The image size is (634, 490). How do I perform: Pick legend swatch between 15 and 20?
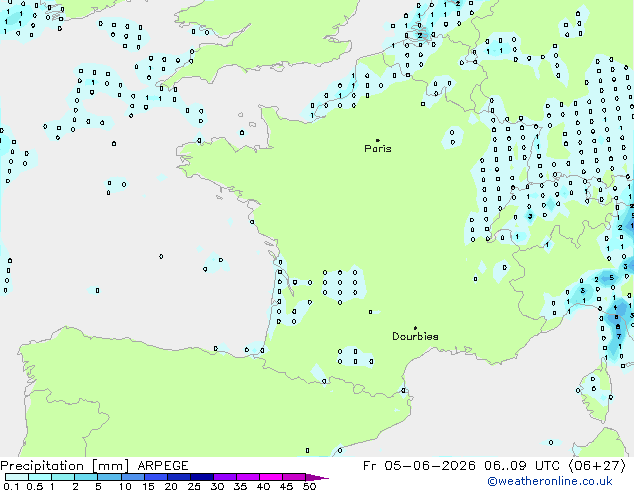(156, 477)
